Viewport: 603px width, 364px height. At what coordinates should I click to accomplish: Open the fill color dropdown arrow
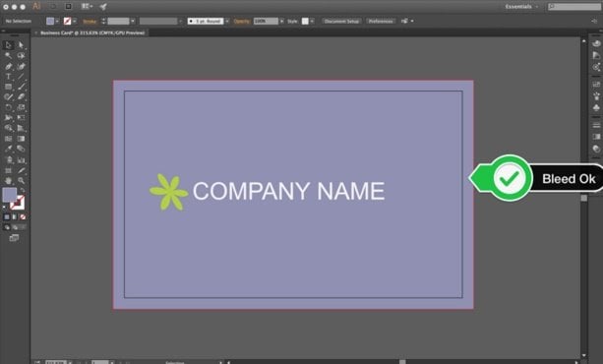click(x=57, y=22)
